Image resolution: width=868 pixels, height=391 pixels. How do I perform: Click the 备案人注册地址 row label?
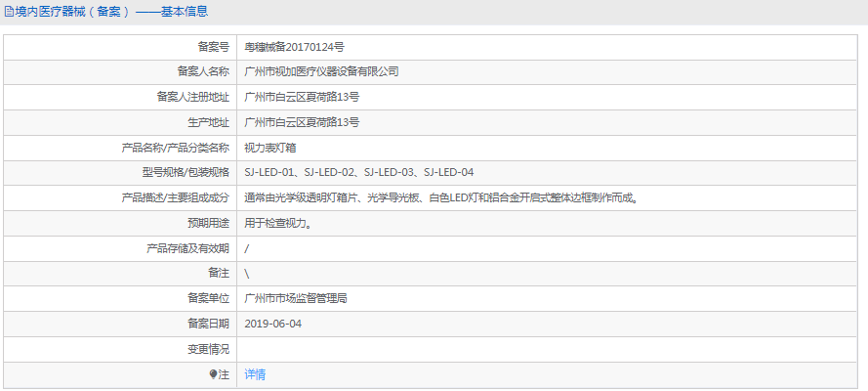(x=192, y=98)
